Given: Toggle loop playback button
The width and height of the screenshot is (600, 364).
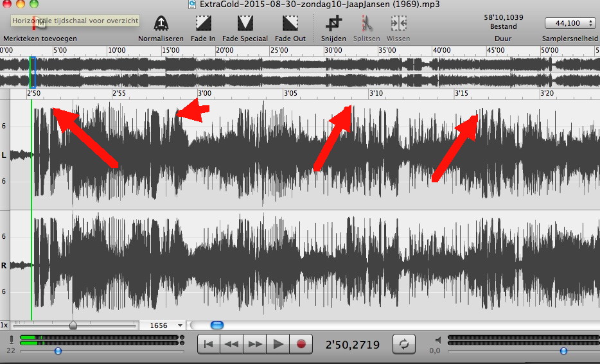Looking at the screenshot, I should pyautogui.click(x=404, y=343).
